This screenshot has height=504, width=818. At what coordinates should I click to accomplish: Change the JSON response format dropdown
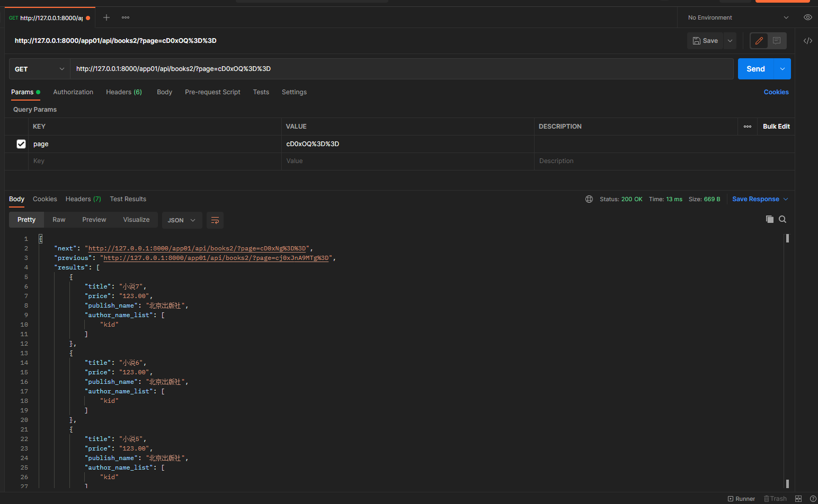[x=182, y=220]
